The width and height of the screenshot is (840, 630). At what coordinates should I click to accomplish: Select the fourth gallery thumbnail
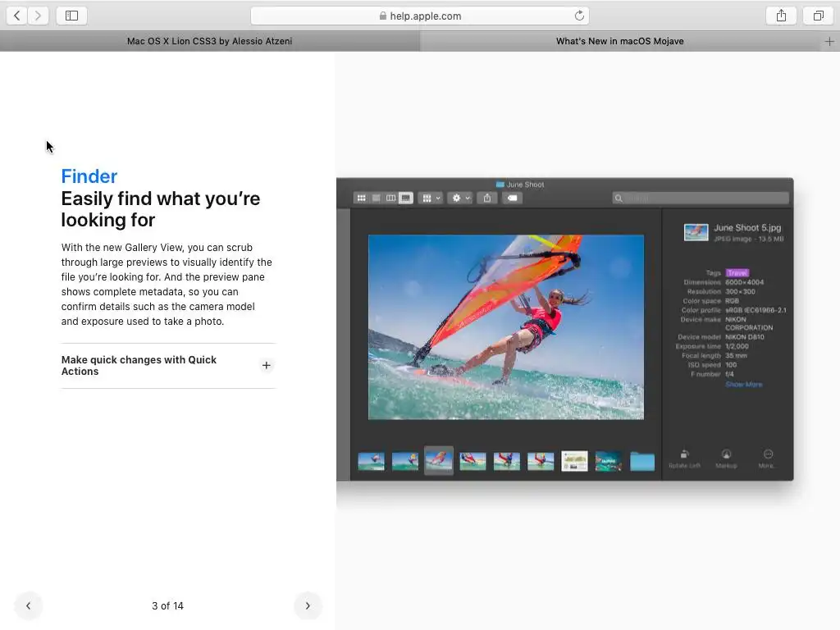(x=472, y=461)
